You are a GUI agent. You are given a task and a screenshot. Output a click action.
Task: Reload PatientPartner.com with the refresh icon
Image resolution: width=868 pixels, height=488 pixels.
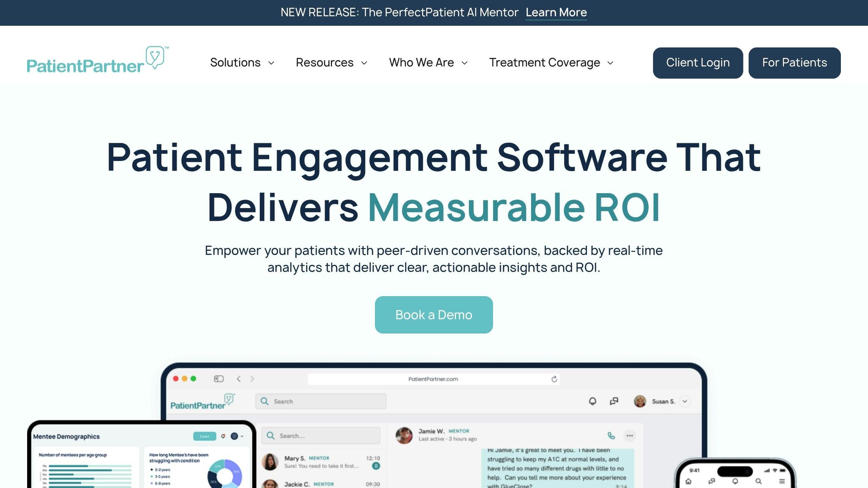tap(554, 379)
